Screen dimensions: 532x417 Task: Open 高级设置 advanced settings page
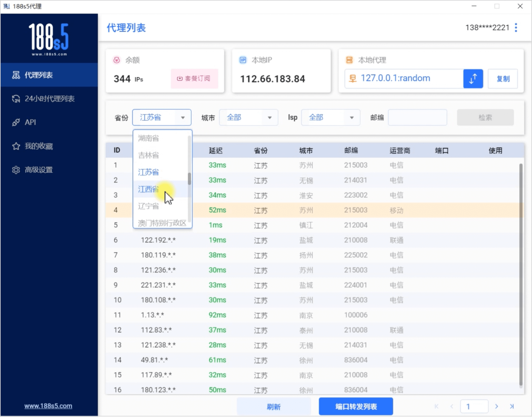point(49,170)
